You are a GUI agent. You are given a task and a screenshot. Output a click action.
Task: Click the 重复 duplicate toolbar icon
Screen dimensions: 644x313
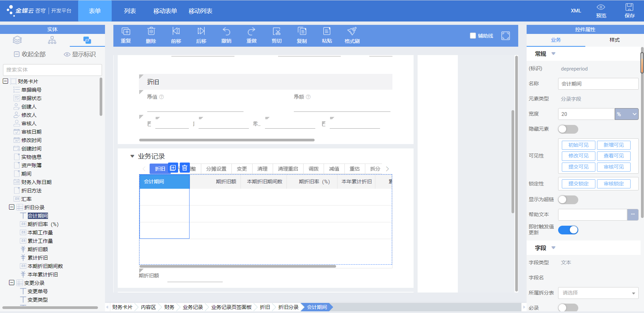click(126, 35)
